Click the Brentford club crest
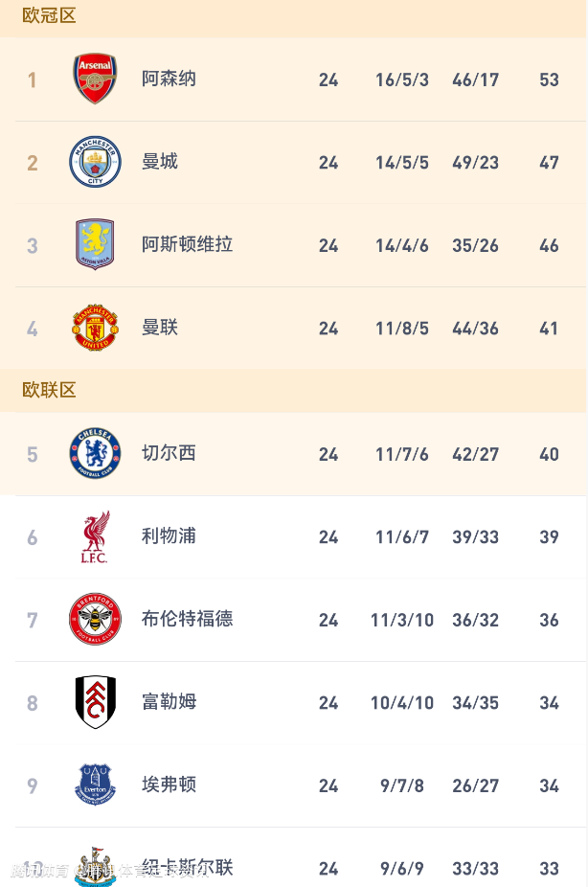The width and height of the screenshot is (588, 887). pos(95,619)
